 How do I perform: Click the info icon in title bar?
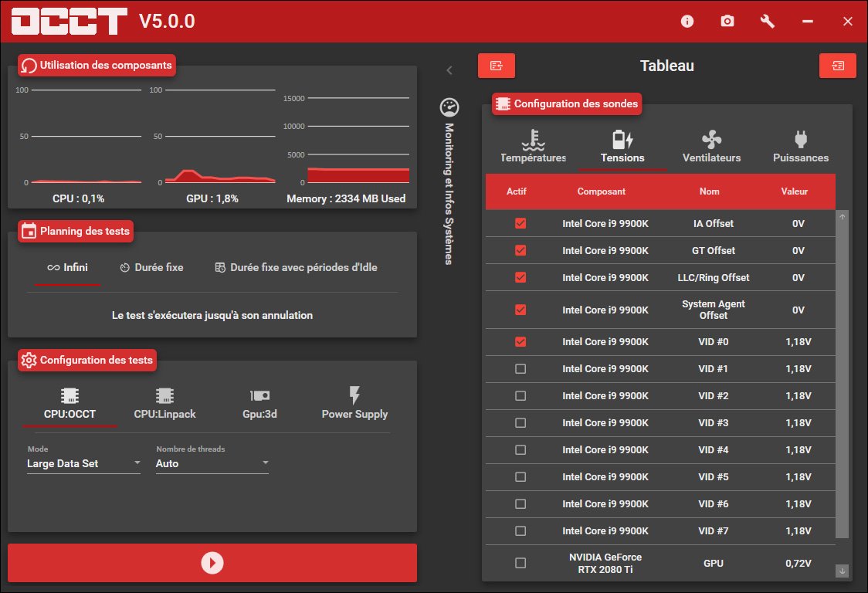point(687,22)
